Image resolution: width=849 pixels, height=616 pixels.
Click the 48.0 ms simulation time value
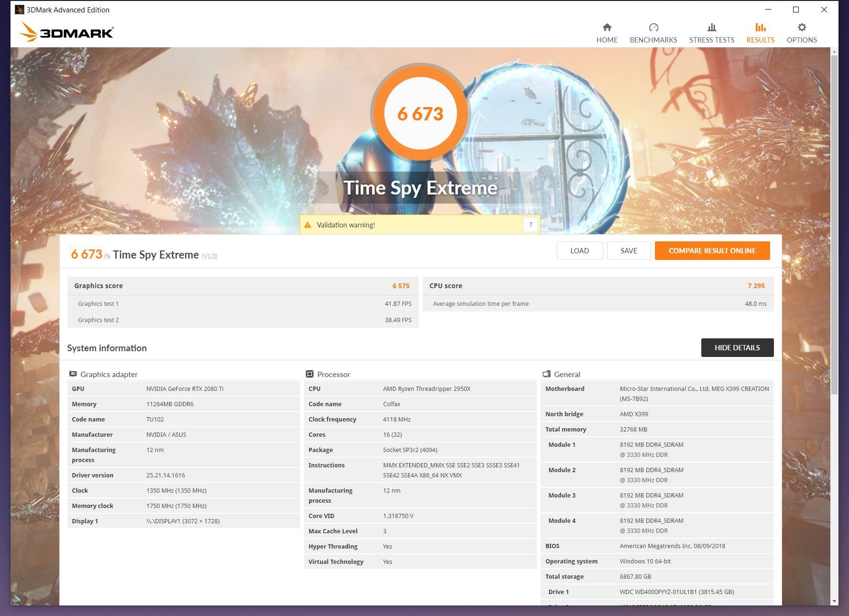pyautogui.click(x=756, y=303)
